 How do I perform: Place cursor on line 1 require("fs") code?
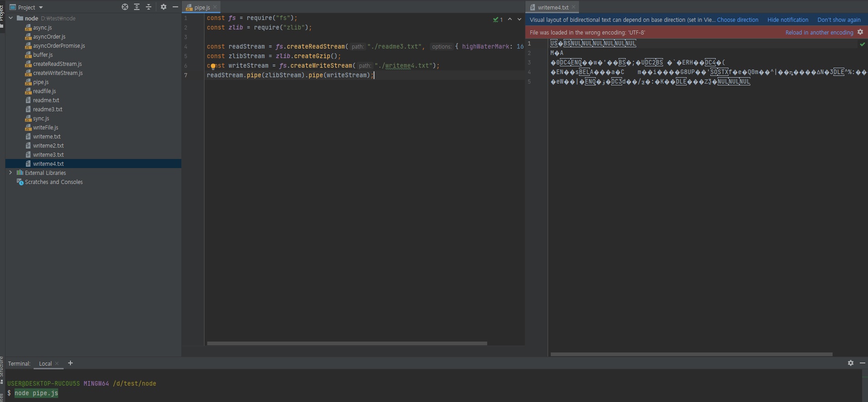tap(272, 18)
